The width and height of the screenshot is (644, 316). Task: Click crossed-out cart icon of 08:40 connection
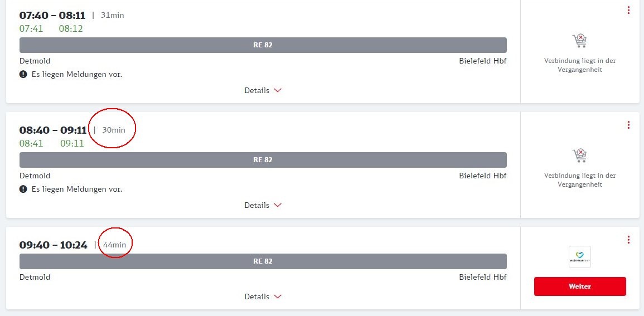580,155
